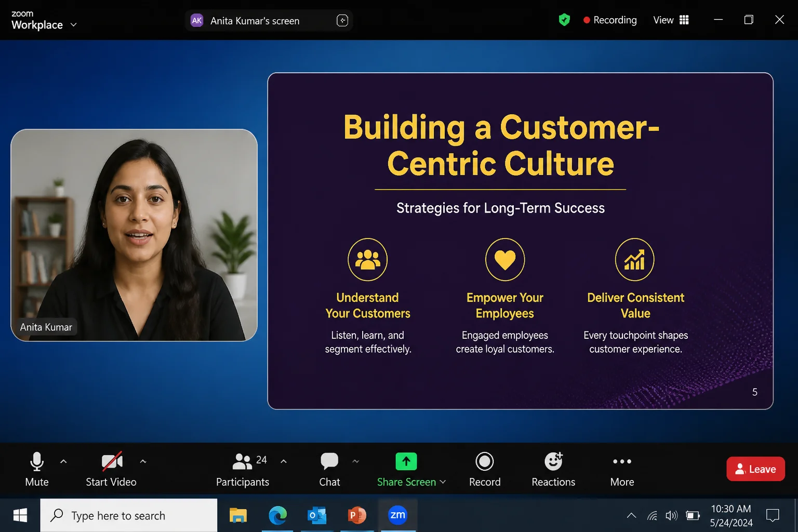Click the Empower Your Employees heart icon
798x532 pixels.
point(505,259)
